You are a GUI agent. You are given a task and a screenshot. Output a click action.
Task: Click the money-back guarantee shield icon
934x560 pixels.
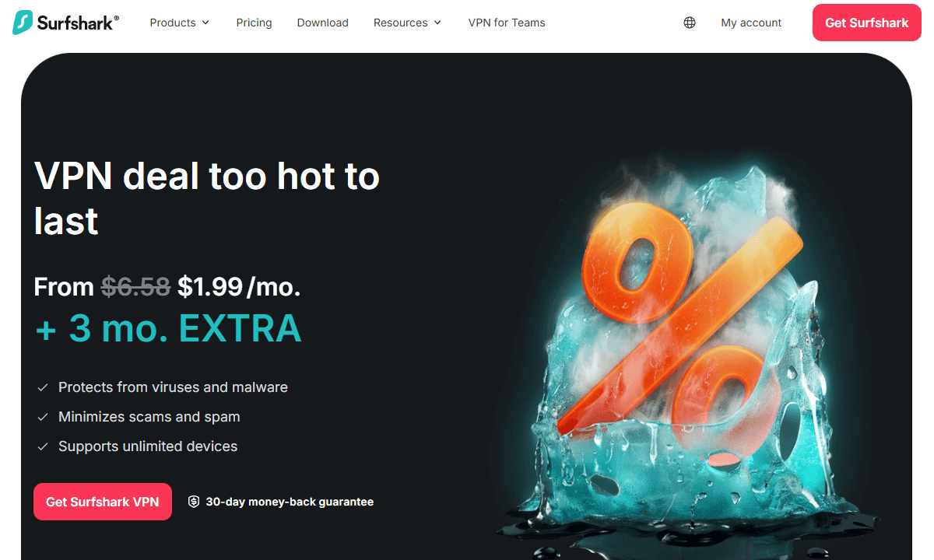tap(194, 502)
